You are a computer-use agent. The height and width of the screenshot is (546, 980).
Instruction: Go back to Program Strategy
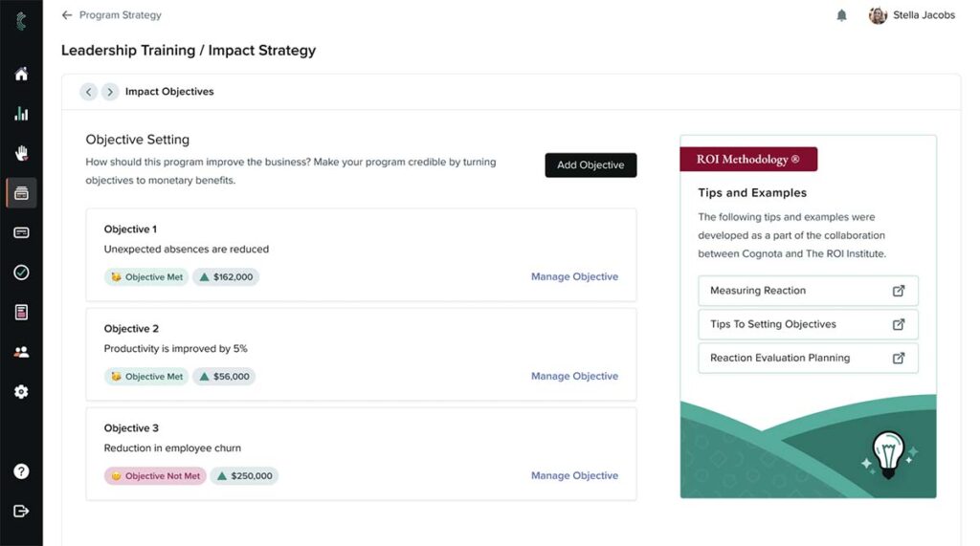(x=111, y=15)
